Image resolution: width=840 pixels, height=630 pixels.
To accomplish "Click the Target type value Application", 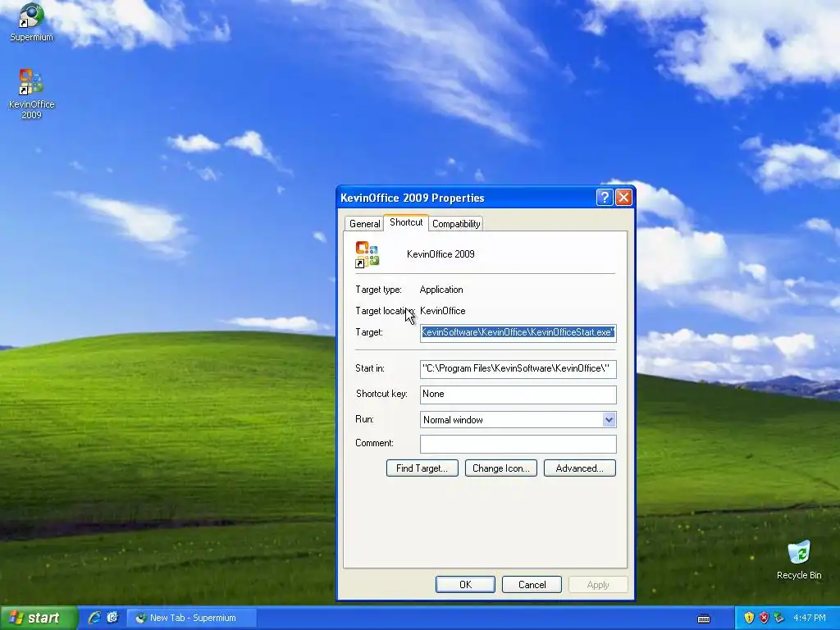I will tap(441, 290).
